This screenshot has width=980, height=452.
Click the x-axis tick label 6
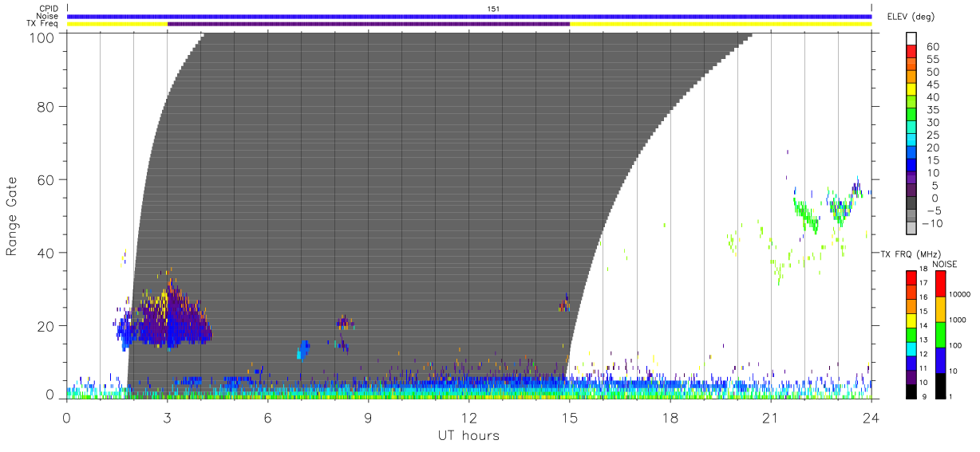pyautogui.click(x=268, y=417)
